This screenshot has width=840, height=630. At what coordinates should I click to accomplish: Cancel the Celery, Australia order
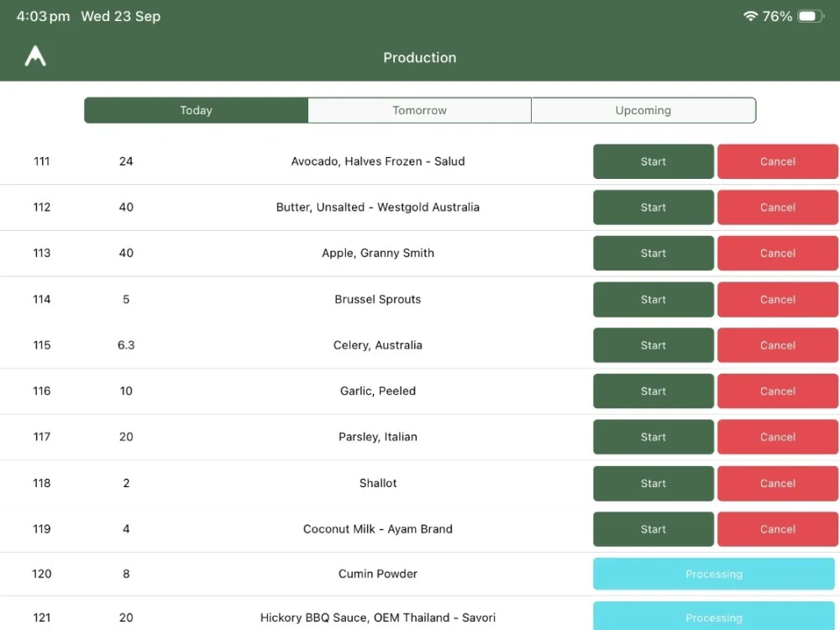(778, 345)
